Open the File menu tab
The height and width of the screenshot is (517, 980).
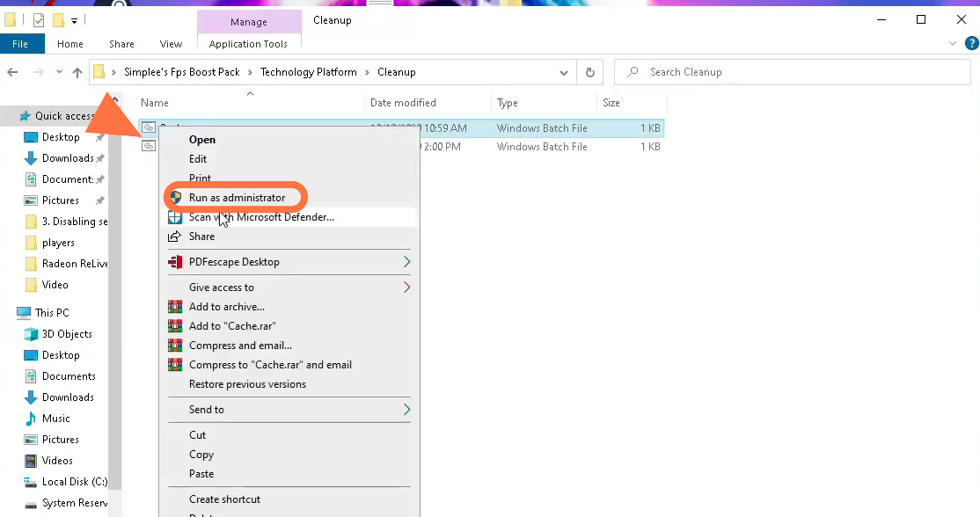20,44
